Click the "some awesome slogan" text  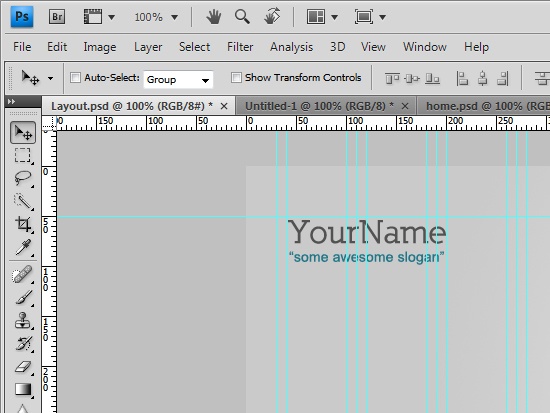(367, 257)
